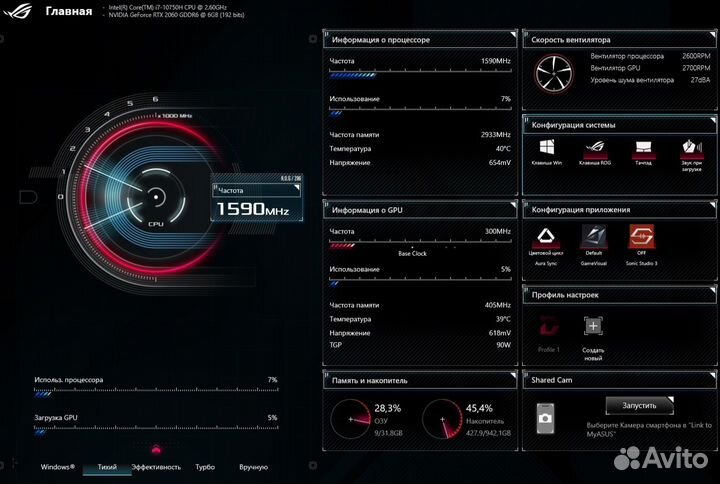The height and width of the screenshot is (484, 720).
Task: Select the Profile 1 icon
Action: (549, 327)
